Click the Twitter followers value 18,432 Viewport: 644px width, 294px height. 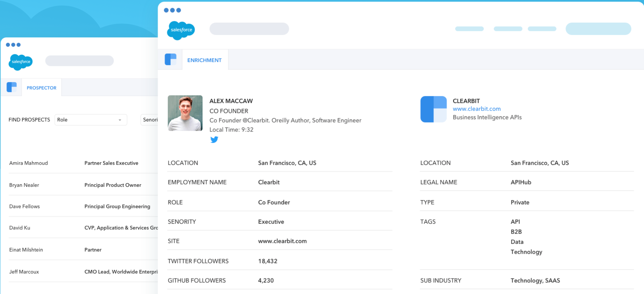point(268,261)
